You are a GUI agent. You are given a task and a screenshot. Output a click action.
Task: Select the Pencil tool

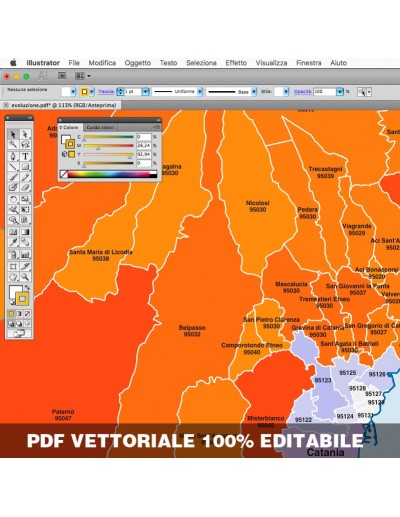click(25, 177)
